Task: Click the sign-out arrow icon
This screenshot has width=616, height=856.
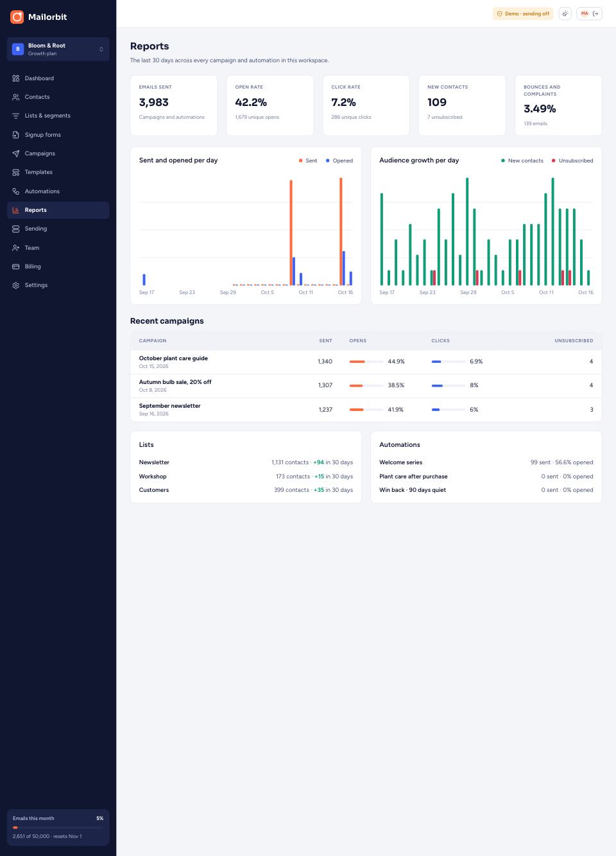Action: click(x=595, y=13)
